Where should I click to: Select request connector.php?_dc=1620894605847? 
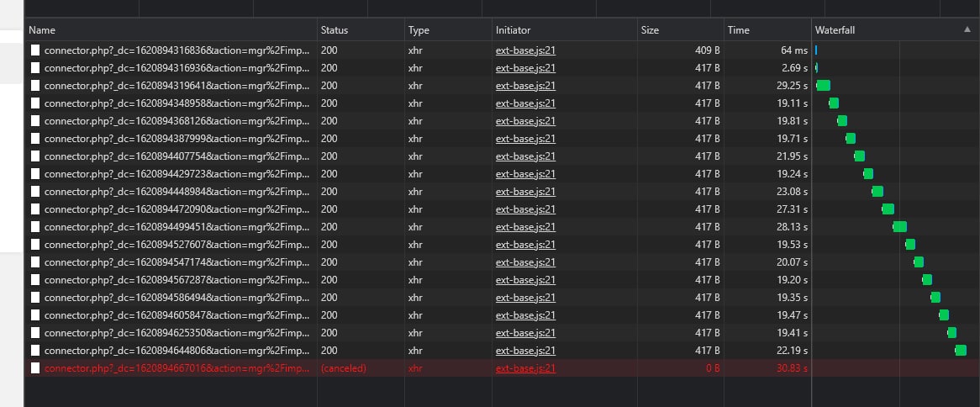(177, 315)
